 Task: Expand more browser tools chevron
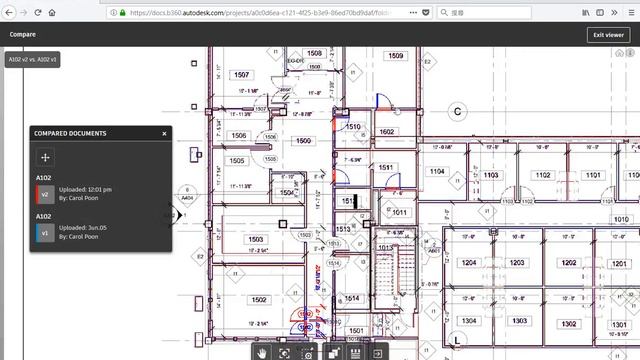pyautogui.click(x=614, y=13)
